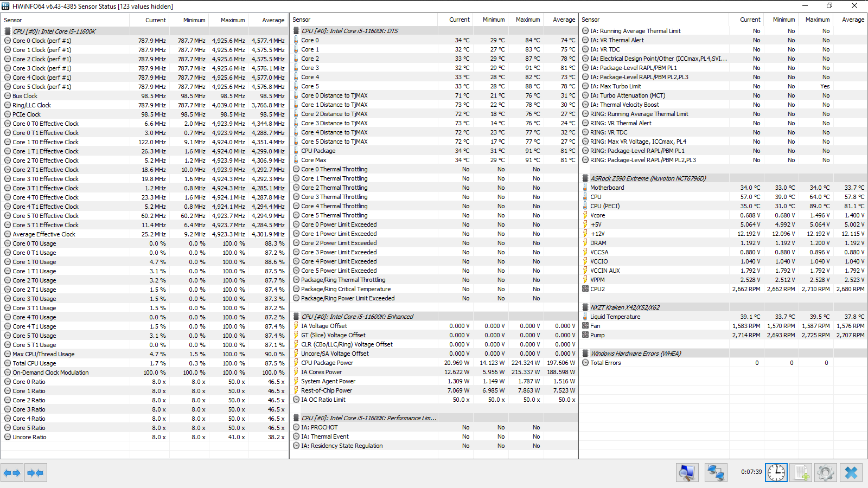Click circle icon next to Total CPU Usage
Image resolution: width=868 pixels, height=488 pixels.
click(x=8, y=363)
